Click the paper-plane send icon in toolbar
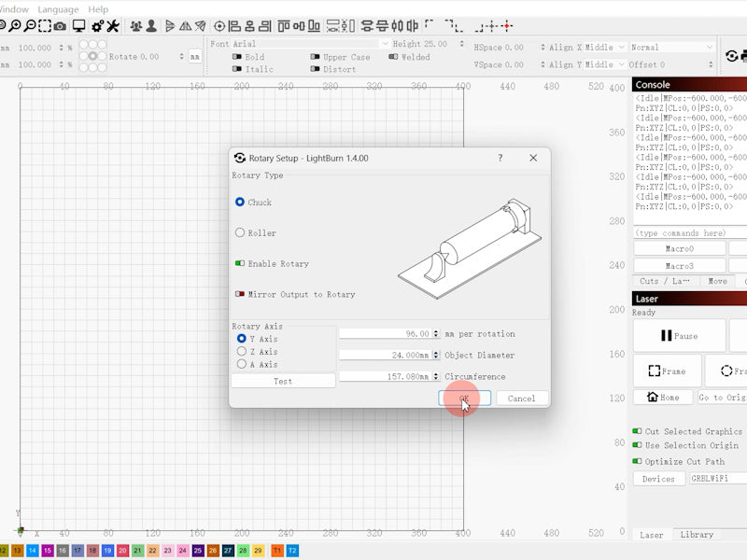 coord(201,26)
